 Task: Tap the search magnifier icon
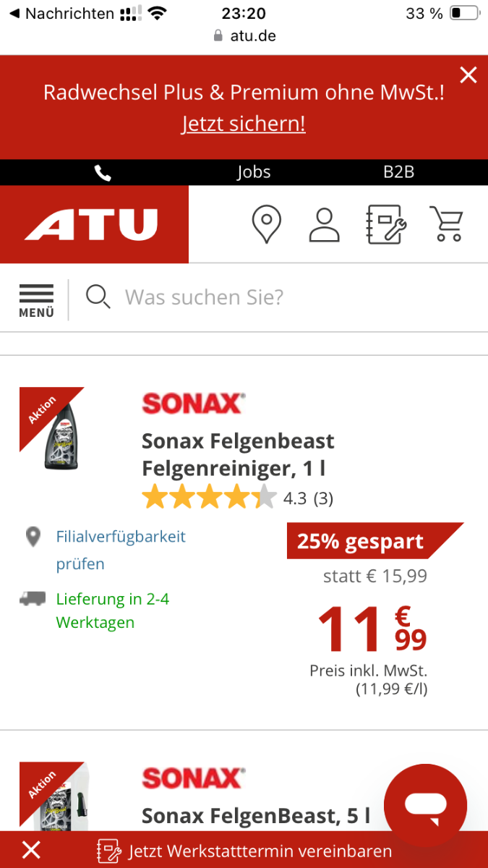point(98,297)
